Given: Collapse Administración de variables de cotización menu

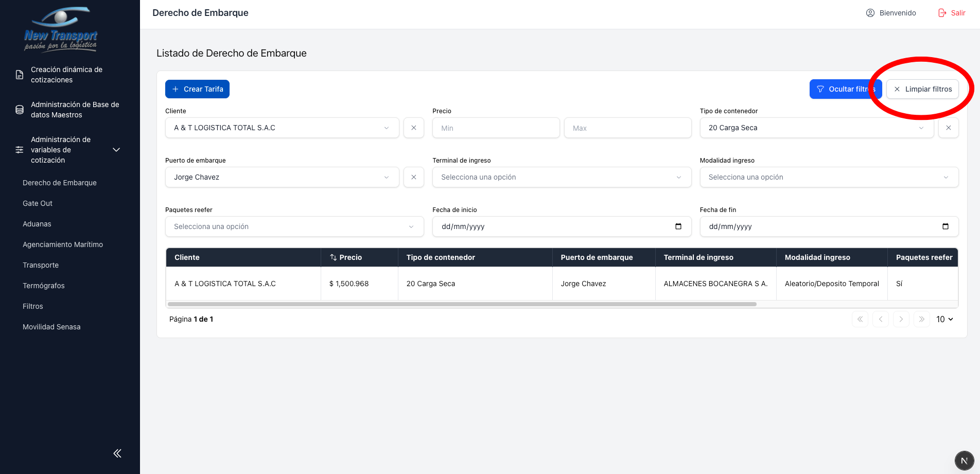Looking at the screenshot, I should [116, 150].
